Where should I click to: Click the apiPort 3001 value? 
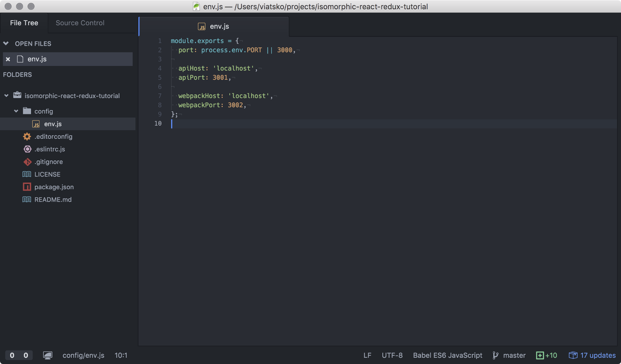[220, 78]
